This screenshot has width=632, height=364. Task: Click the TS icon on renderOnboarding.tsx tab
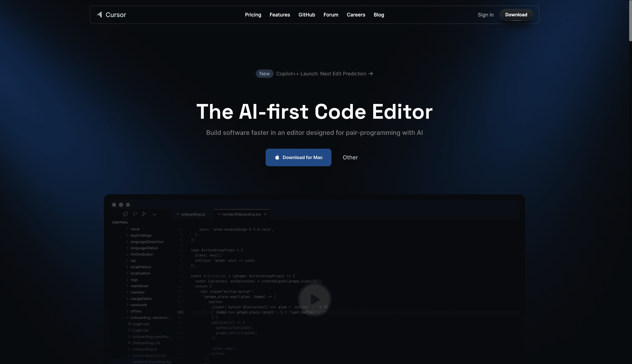click(219, 214)
